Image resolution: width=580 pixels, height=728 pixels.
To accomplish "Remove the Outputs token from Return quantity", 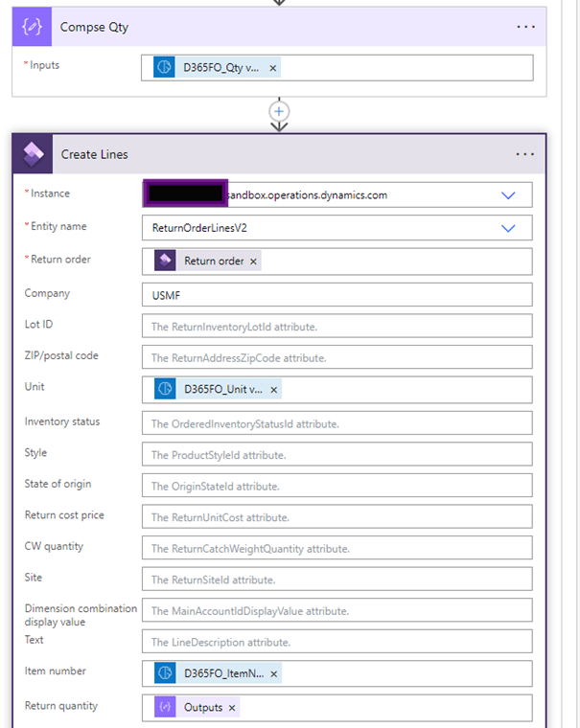I will 232,708.
